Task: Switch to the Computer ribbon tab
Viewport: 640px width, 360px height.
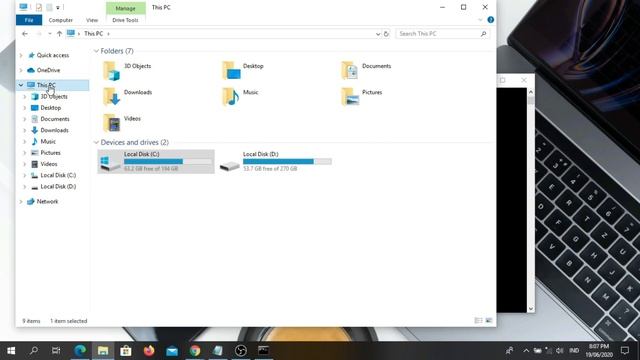Action: point(60,20)
